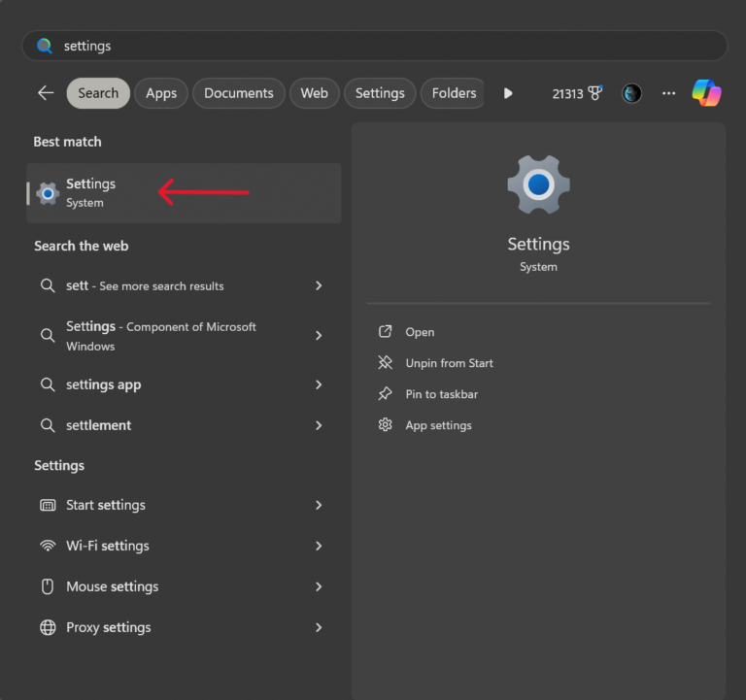The width and height of the screenshot is (746, 700).
Task: Open the Copilot icon
Action: 706,93
